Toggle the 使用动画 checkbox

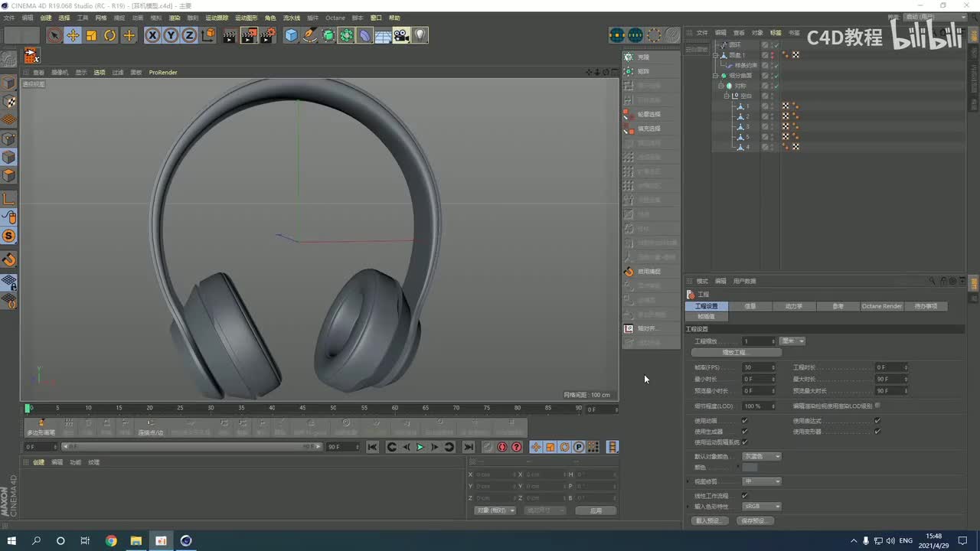[x=744, y=421]
